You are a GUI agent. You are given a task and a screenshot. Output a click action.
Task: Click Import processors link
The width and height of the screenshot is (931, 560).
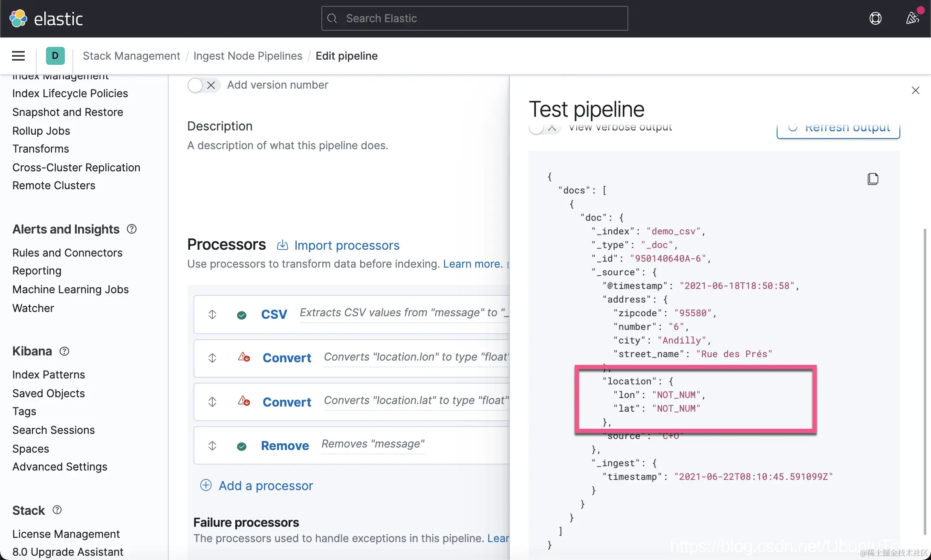click(347, 245)
